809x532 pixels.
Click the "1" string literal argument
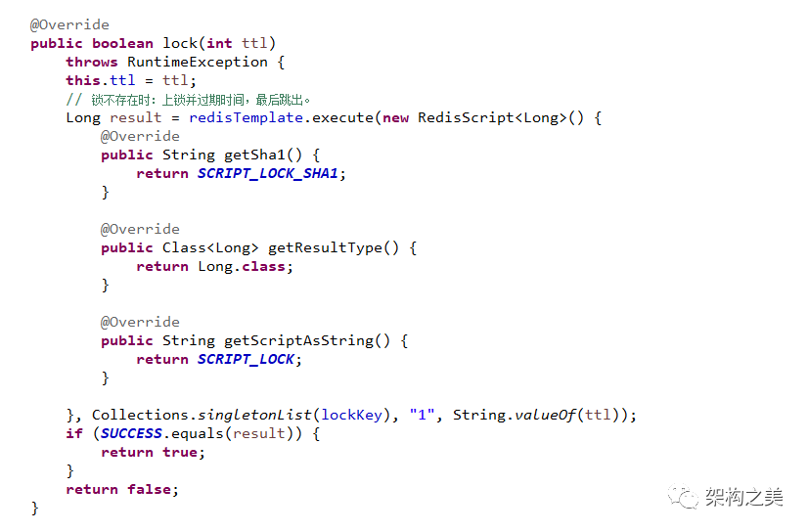point(422,415)
